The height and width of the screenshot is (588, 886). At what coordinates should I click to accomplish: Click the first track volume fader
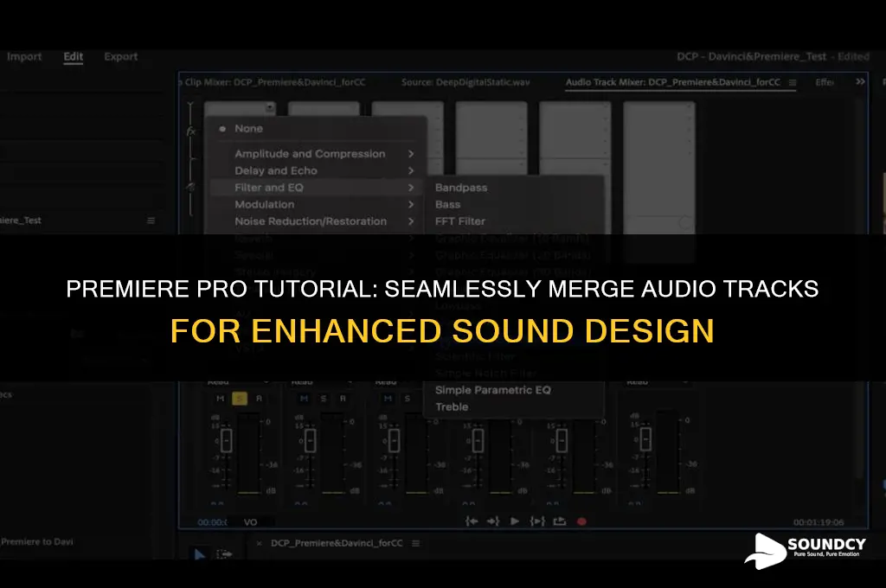click(226, 441)
